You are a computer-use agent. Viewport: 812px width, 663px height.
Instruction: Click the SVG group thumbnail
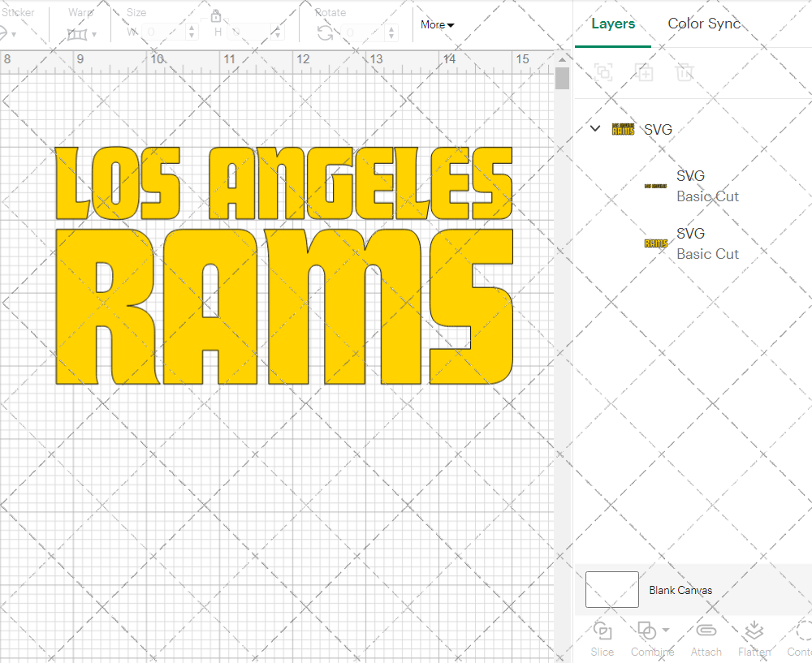tap(623, 129)
